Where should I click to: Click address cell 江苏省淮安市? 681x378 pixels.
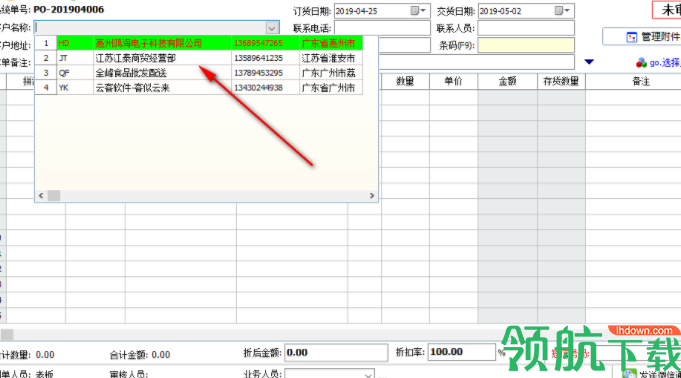point(331,58)
